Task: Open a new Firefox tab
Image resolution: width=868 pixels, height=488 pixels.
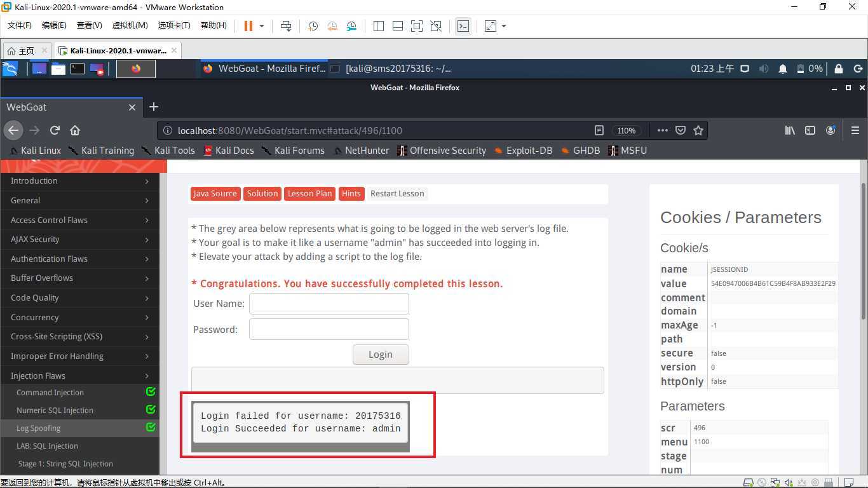Action: pyautogui.click(x=154, y=107)
